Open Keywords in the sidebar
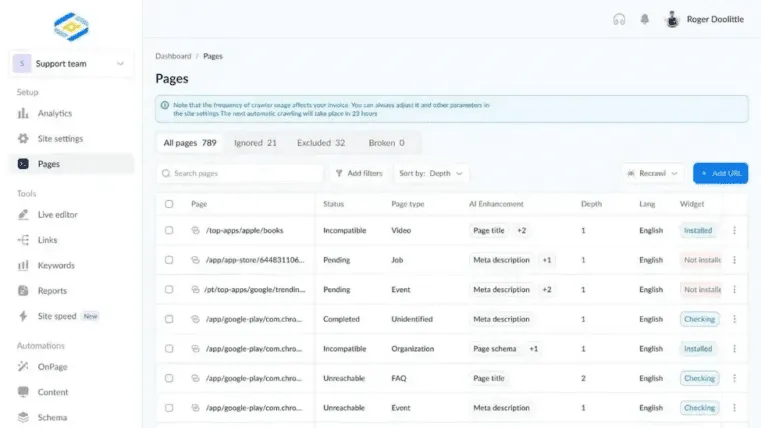This screenshot has height=428, width=761. (x=56, y=266)
